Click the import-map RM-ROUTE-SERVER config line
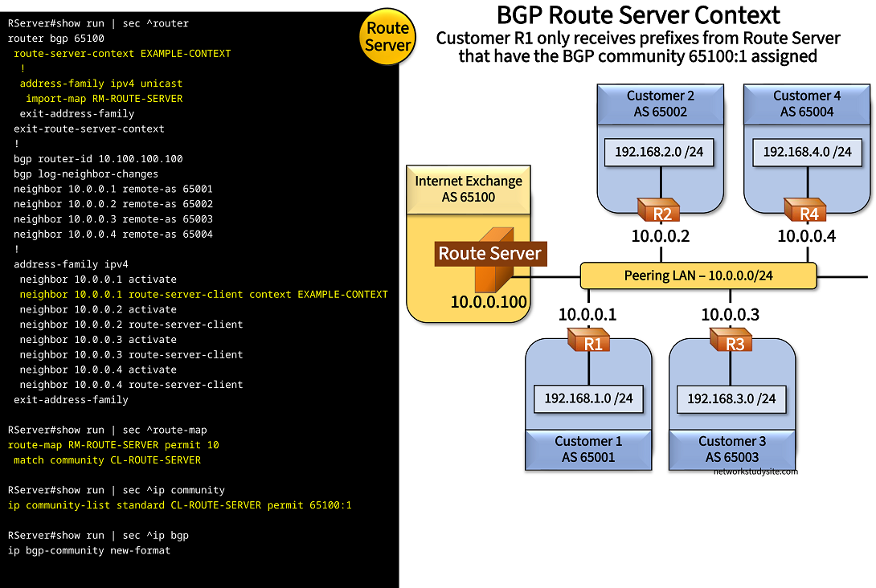The width and height of the screenshot is (876, 588). 104,99
